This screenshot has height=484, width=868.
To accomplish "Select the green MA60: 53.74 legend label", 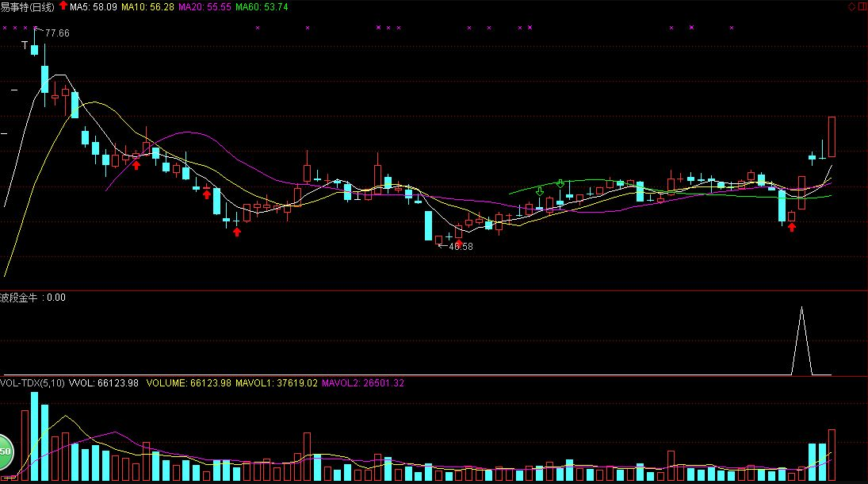I will coord(262,7).
